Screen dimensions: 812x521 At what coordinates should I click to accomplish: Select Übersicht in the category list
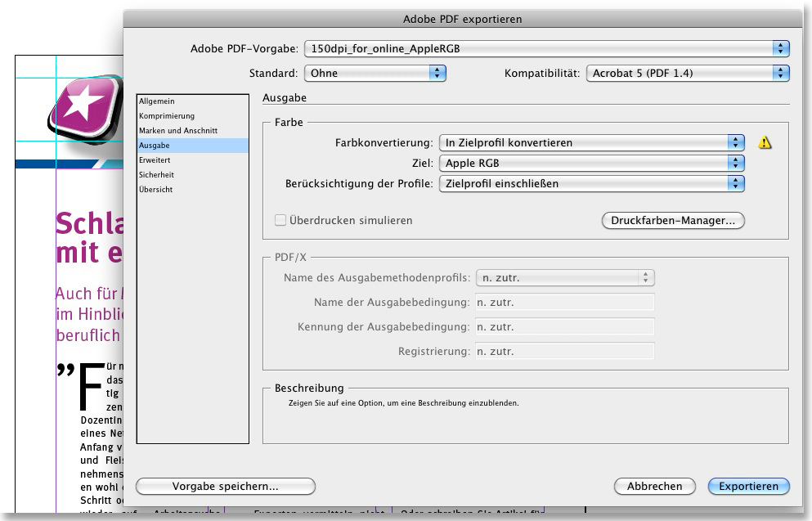[193, 190]
